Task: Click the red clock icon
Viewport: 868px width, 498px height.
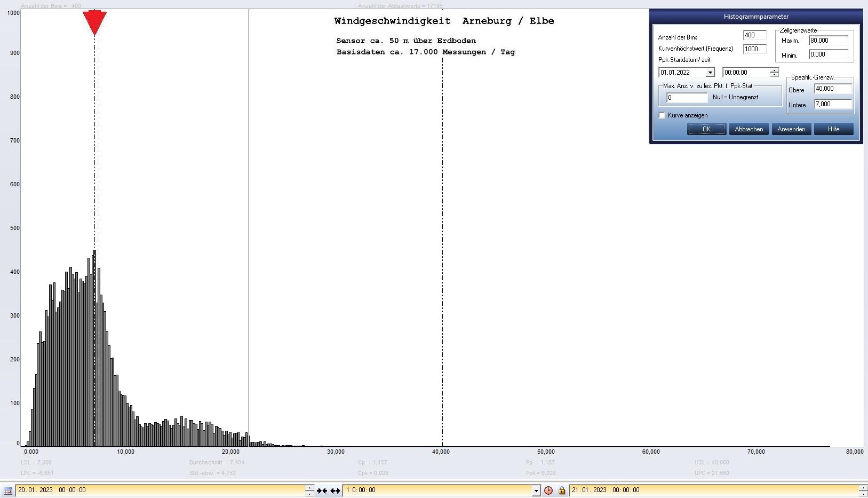Action: click(x=548, y=491)
